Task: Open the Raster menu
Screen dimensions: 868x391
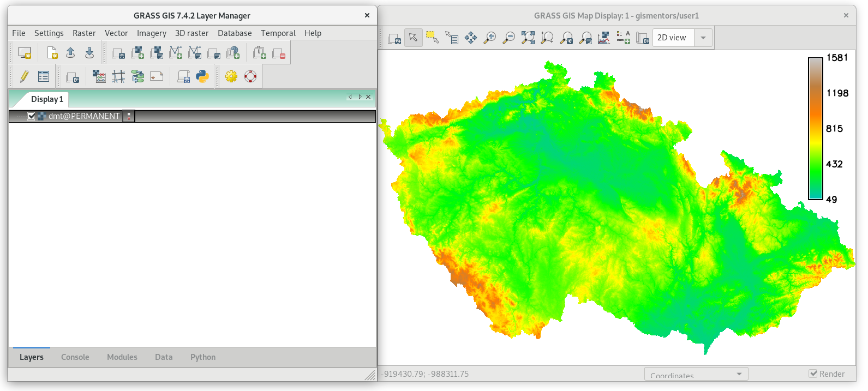Action: 84,33
